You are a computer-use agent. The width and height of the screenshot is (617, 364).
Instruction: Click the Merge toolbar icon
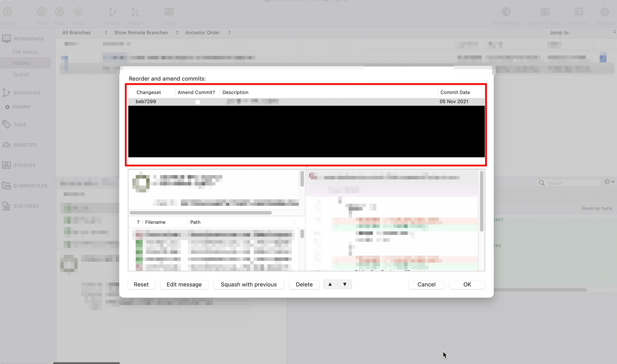point(135,11)
